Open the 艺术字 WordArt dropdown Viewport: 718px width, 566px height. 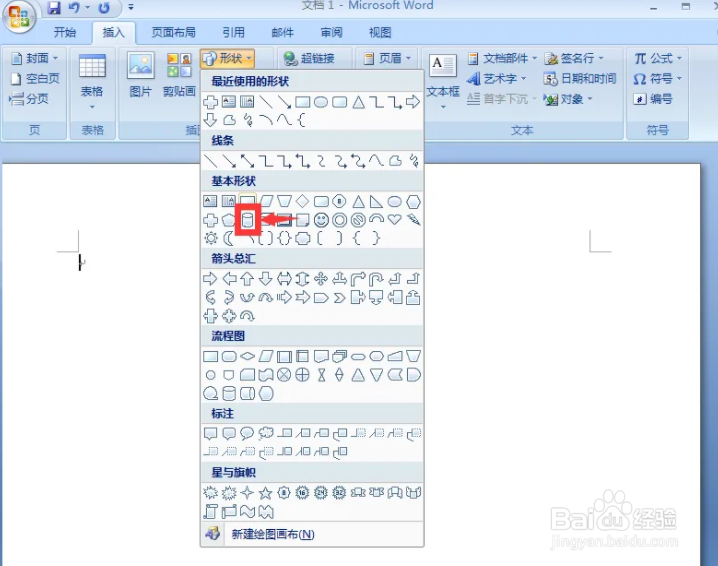(496, 79)
